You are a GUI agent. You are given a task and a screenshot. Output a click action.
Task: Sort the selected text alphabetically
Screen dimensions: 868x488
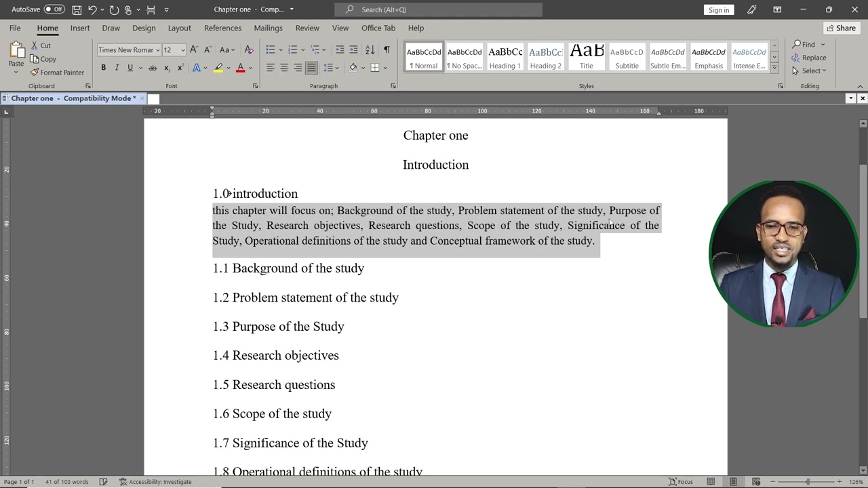click(x=370, y=49)
